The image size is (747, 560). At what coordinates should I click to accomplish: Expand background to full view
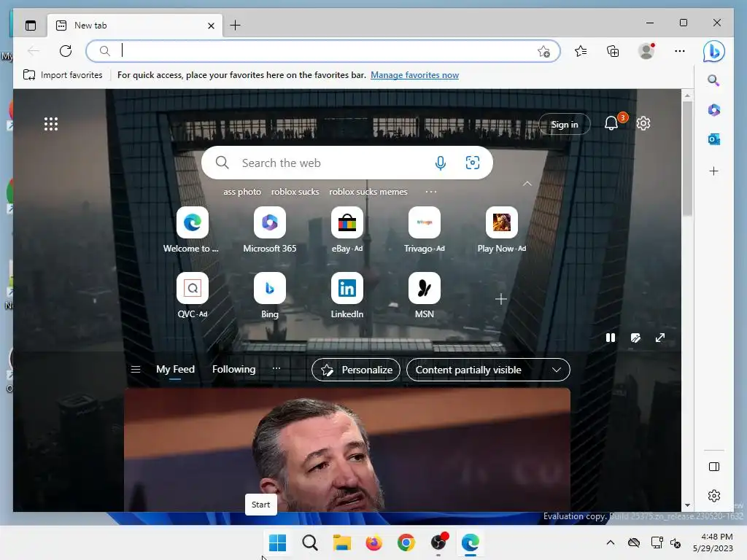tap(659, 338)
